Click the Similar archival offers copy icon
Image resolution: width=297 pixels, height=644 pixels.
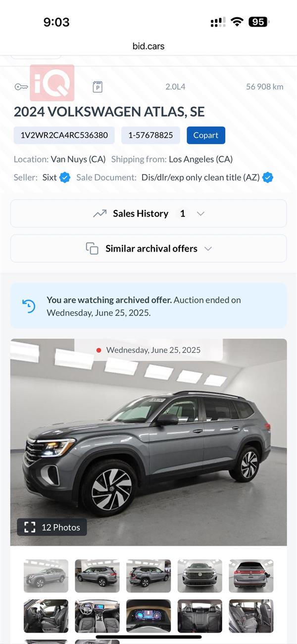[x=92, y=248]
